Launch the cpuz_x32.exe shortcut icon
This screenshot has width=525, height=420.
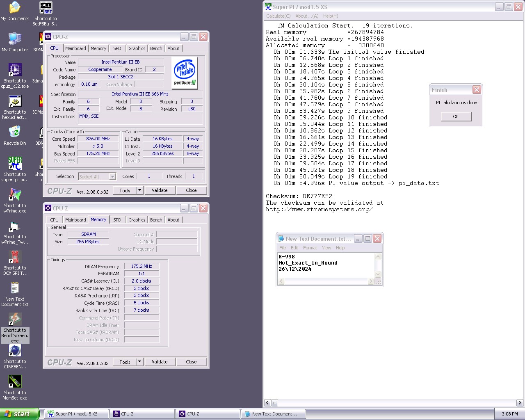pos(15,76)
